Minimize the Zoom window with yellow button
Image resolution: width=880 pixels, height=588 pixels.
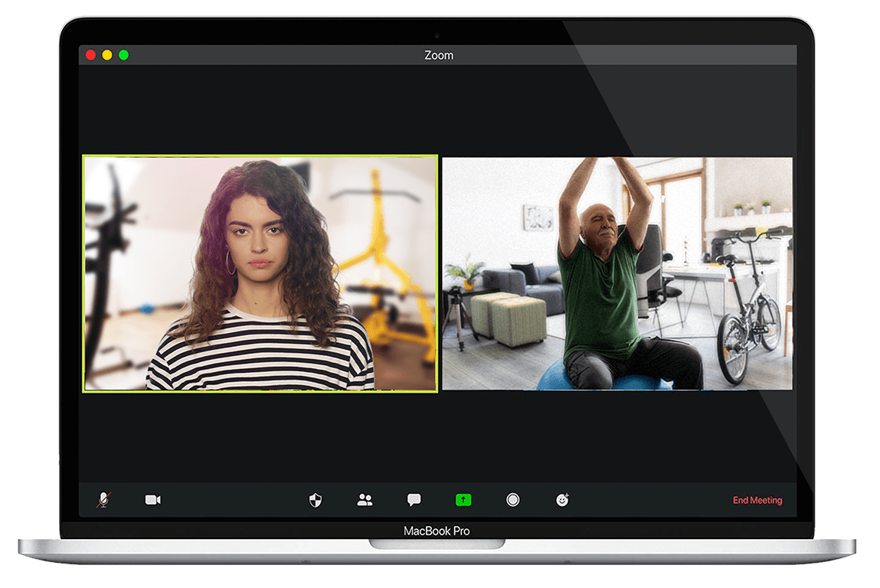coord(107,55)
